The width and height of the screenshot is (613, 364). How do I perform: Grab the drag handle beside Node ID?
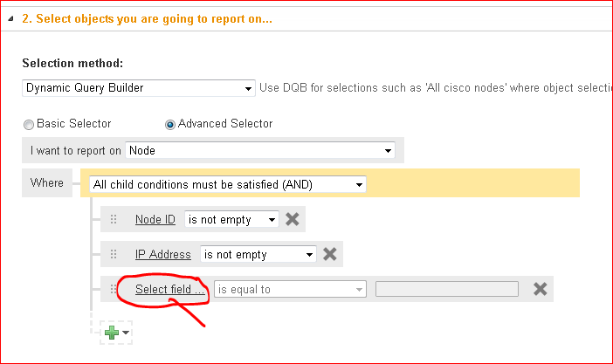pyautogui.click(x=114, y=220)
